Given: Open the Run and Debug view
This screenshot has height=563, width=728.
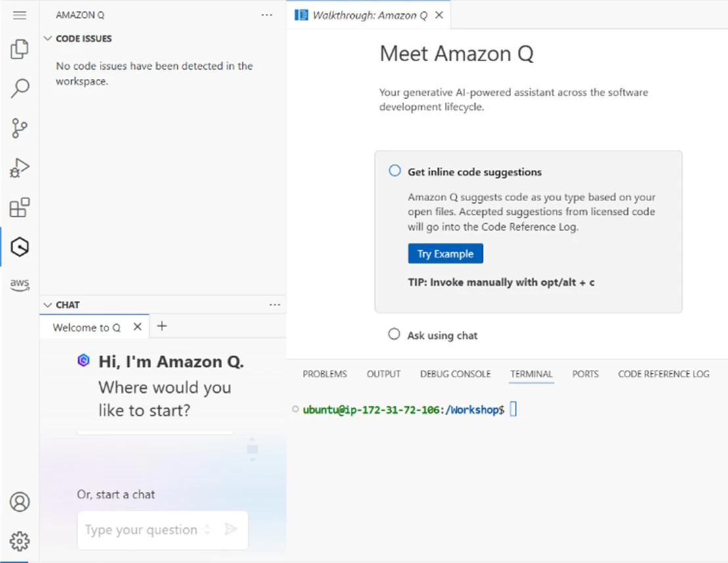Looking at the screenshot, I should (x=20, y=168).
